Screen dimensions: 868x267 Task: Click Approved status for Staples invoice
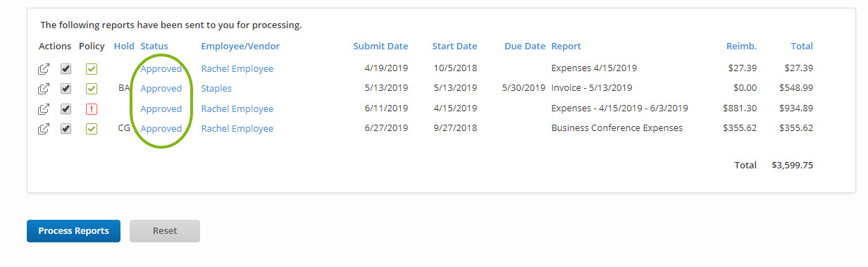coord(161,89)
